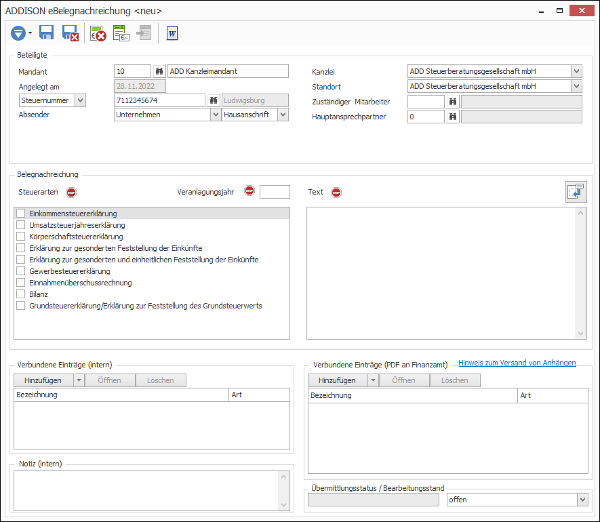Click Löschen under Verbundene Einträge (intern)

tap(161, 380)
